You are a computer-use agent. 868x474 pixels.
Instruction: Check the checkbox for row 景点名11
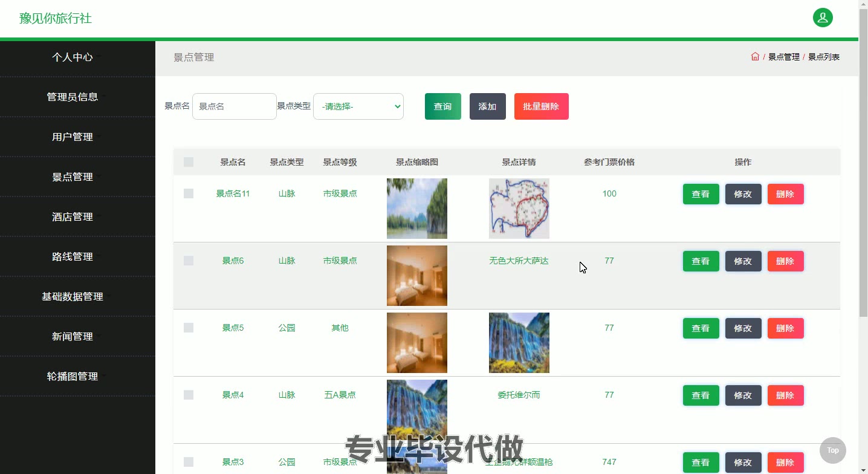pos(189,193)
